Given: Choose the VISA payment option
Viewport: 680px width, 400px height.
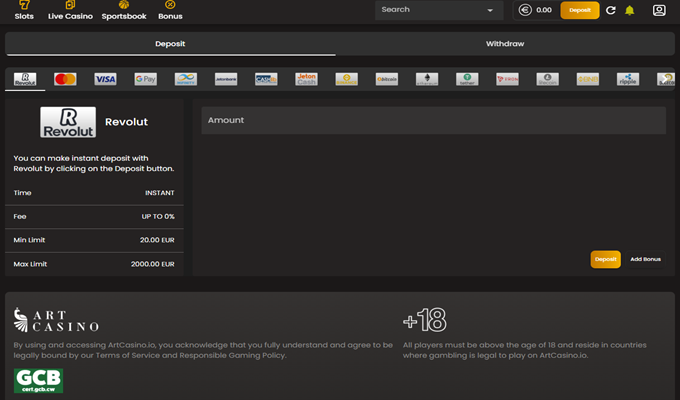Looking at the screenshot, I should click(x=105, y=79).
